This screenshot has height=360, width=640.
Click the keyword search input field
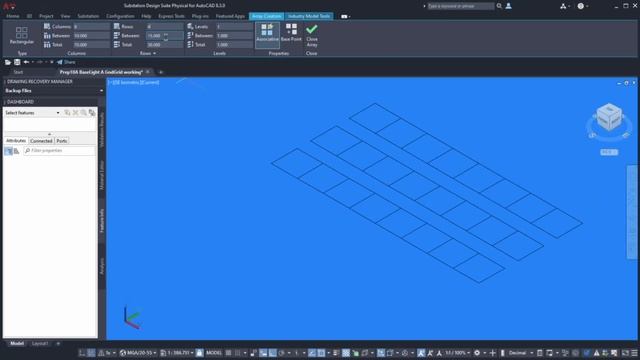pyautogui.click(x=460, y=6)
